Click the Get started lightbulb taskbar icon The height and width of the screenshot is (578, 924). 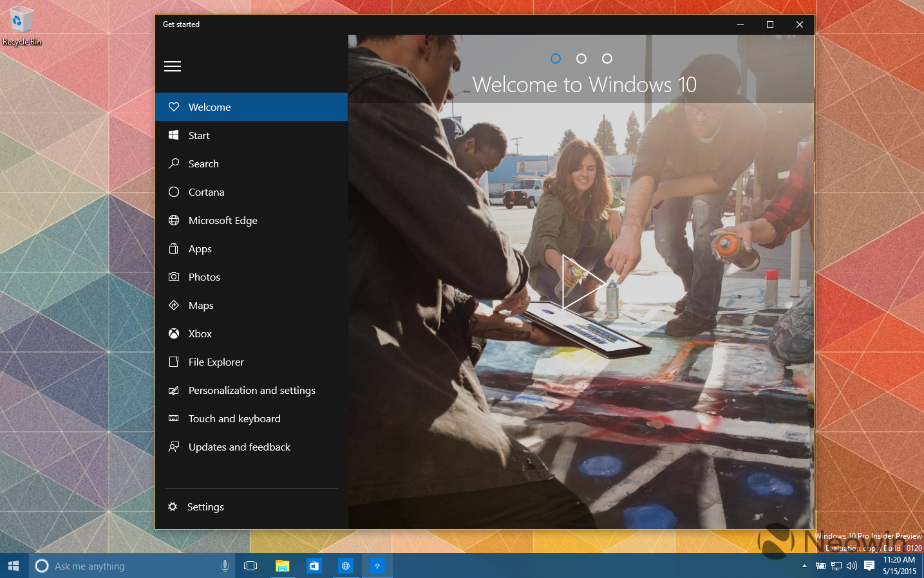pyautogui.click(x=377, y=566)
